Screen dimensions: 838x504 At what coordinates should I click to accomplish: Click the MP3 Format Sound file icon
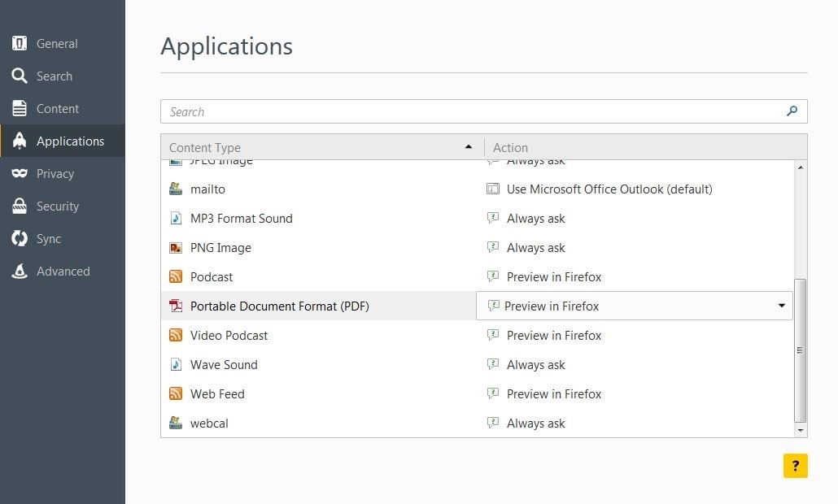pyautogui.click(x=176, y=219)
